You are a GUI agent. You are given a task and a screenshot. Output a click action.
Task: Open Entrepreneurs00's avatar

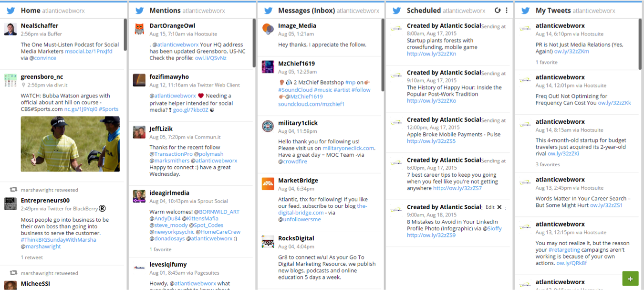pos(10,204)
